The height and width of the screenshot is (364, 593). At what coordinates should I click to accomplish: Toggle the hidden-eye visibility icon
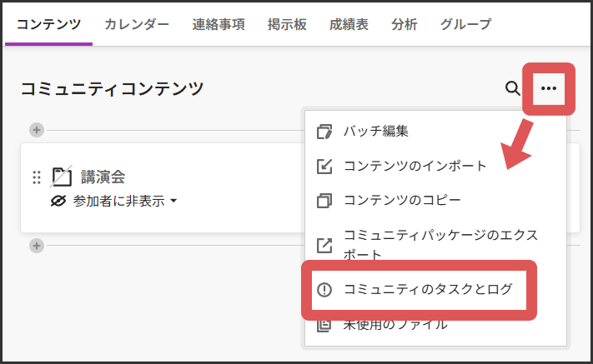(x=58, y=201)
